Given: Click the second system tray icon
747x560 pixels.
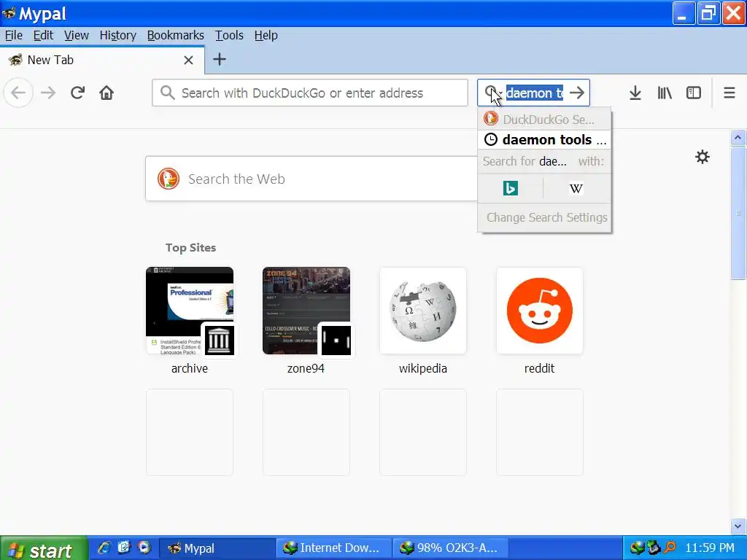Looking at the screenshot, I should point(653,548).
